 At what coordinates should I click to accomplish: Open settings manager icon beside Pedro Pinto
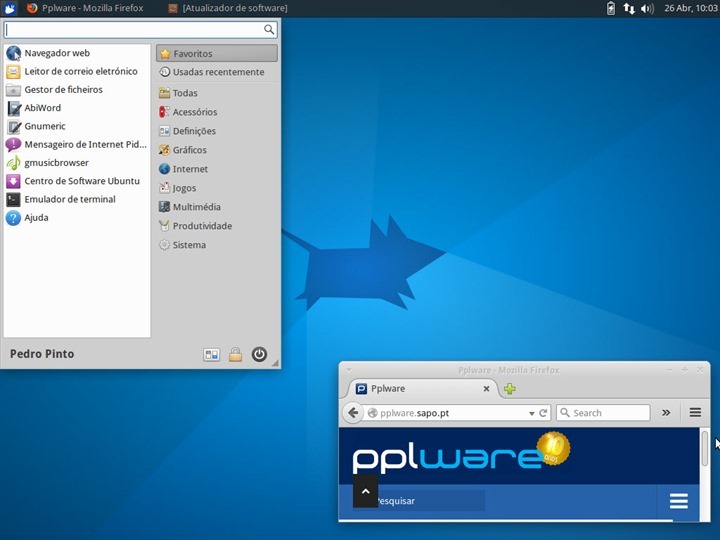(212, 354)
